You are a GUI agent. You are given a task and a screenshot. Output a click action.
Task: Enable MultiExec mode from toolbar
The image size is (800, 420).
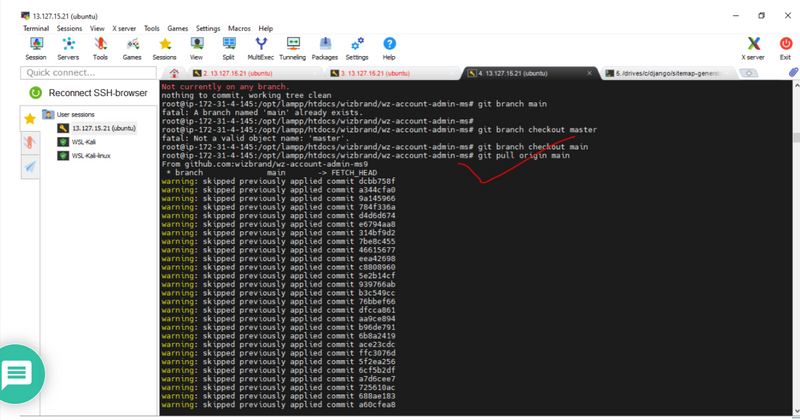tap(261, 48)
